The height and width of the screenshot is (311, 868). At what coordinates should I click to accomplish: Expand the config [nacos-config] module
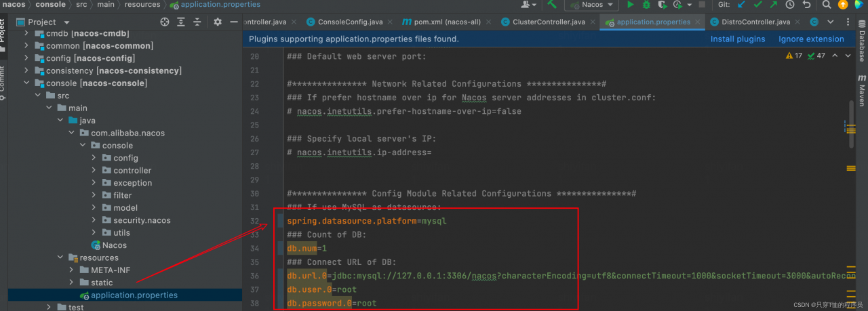[x=27, y=58]
